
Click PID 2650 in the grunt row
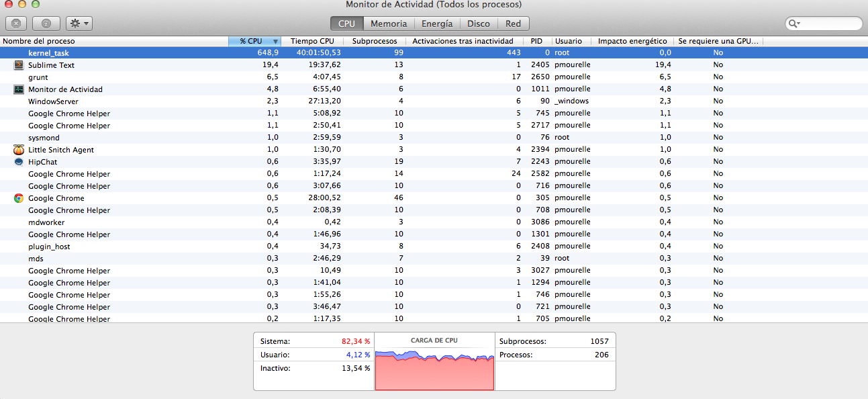(540, 77)
